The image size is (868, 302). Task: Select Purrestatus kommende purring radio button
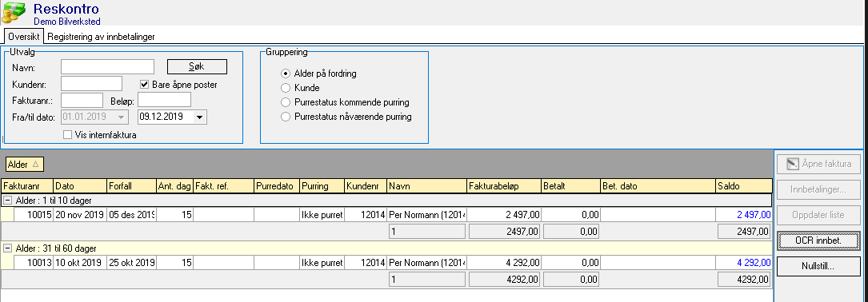point(285,102)
